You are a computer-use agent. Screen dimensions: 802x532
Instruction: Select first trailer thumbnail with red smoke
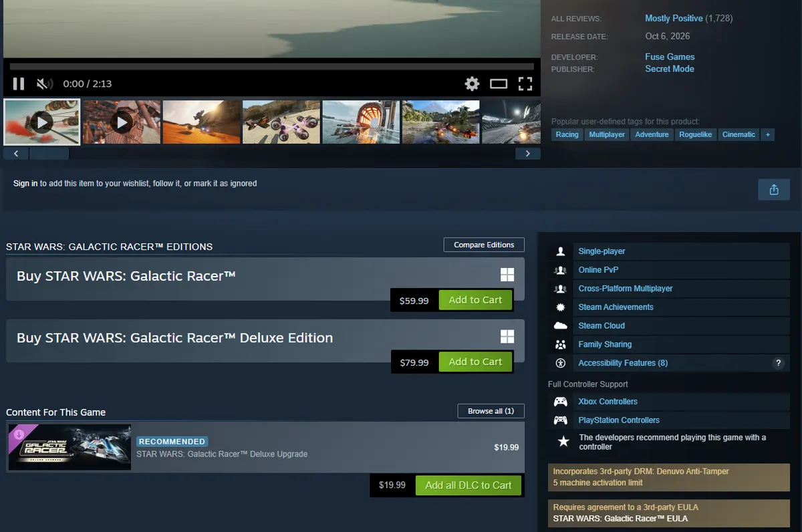click(x=41, y=122)
